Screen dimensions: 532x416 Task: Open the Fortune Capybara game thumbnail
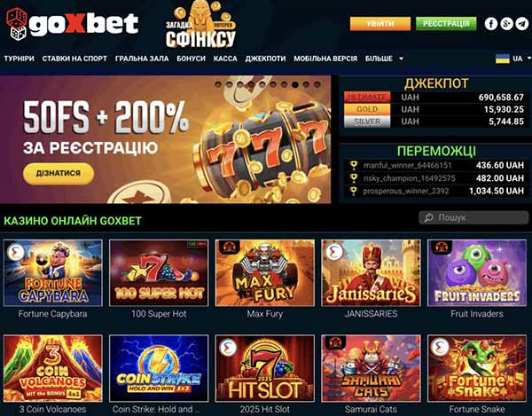(52, 273)
